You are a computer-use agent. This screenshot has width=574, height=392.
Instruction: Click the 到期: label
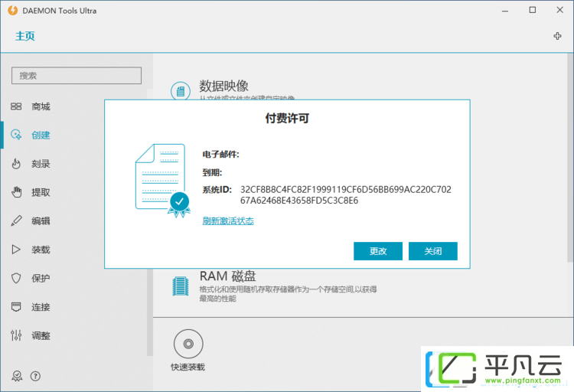[x=212, y=172]
